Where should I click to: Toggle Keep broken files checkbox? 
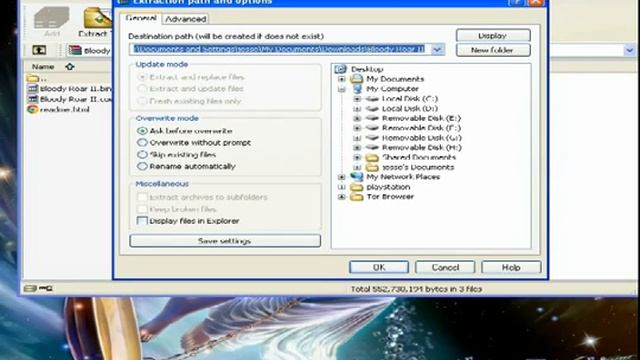coord(142,209)
